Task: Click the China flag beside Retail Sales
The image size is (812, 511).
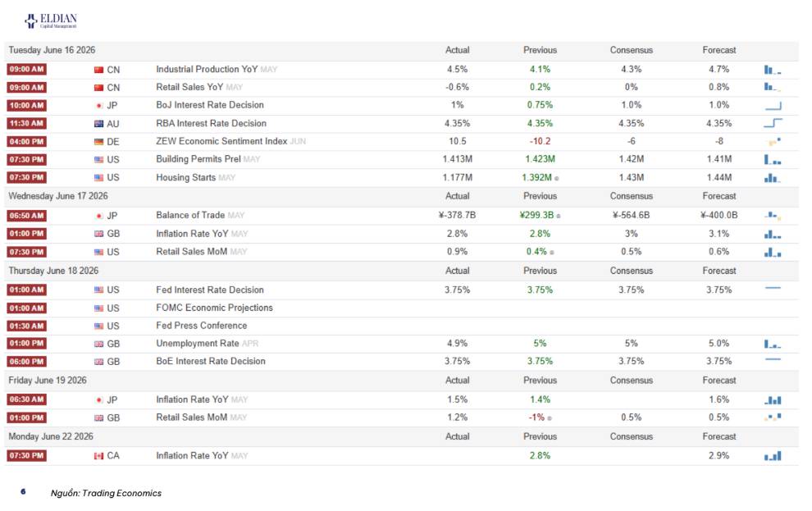Action: [99, 88]
